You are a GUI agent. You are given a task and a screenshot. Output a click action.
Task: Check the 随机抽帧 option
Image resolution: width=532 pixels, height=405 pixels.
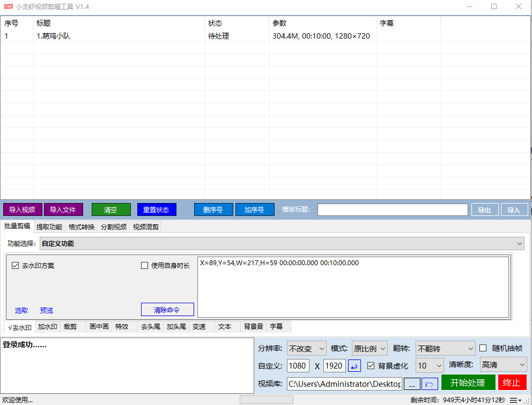(483, 348)
